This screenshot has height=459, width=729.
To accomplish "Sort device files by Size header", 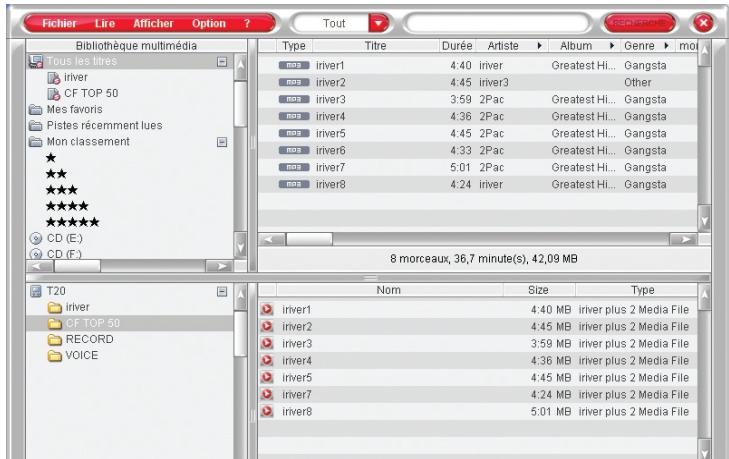I will pyautogui.click(x=539, y=290).
